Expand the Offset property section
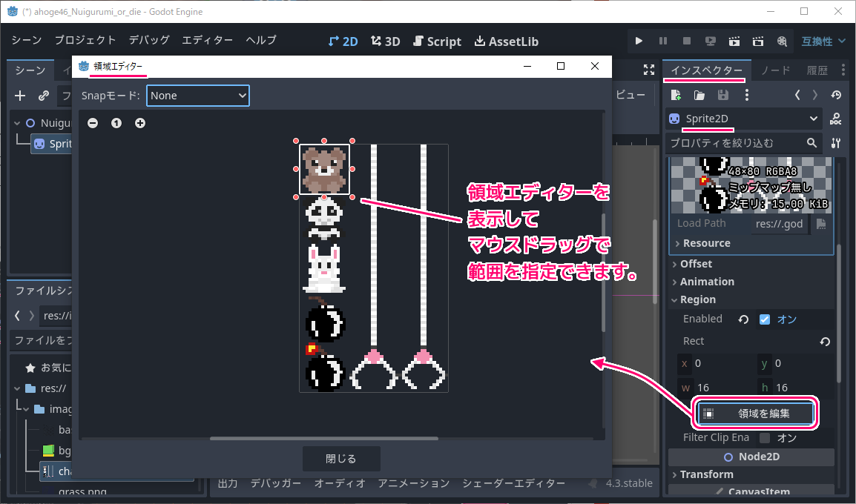The height and width of the screenshot is (504, 856). (x=695, y=265)
